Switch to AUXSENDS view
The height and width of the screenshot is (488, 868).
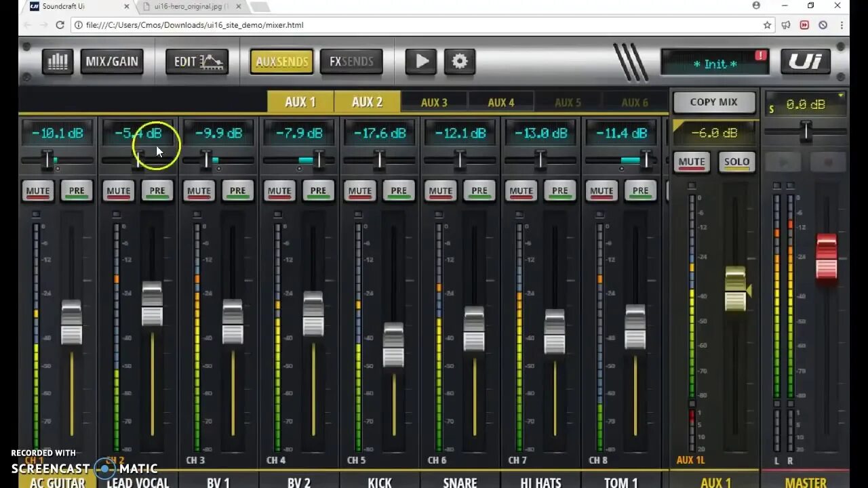coord(282,61)
